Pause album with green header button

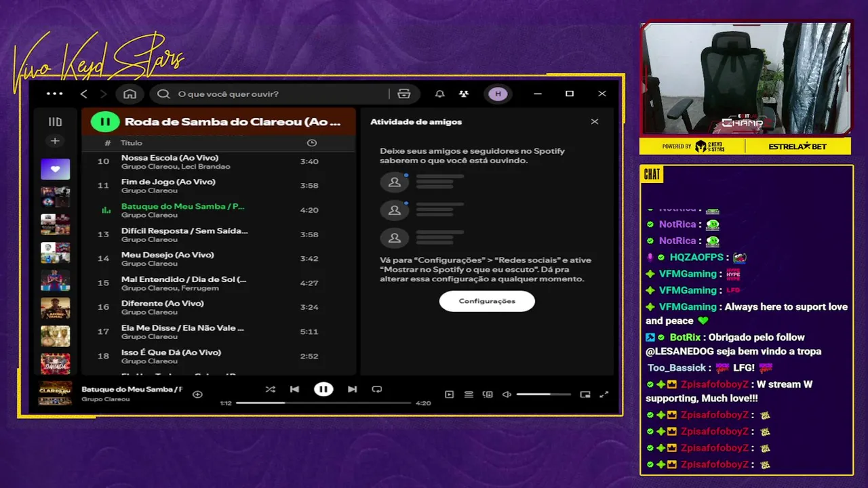tap(104, 122)
